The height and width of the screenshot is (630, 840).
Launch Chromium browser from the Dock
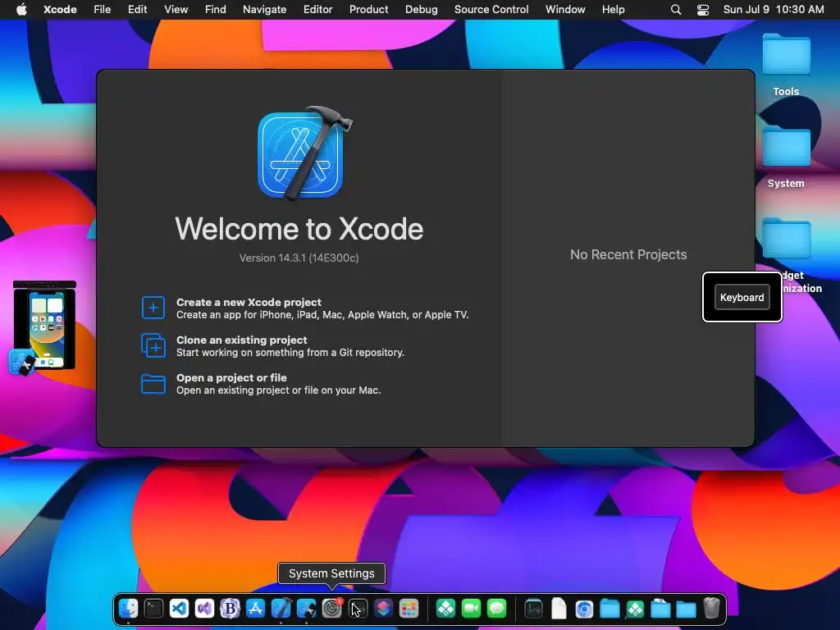584,609
